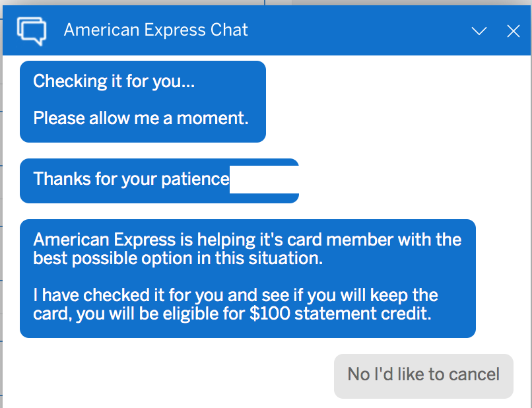Select the 'No I'd like to cancel' reply

coord(423,374)
